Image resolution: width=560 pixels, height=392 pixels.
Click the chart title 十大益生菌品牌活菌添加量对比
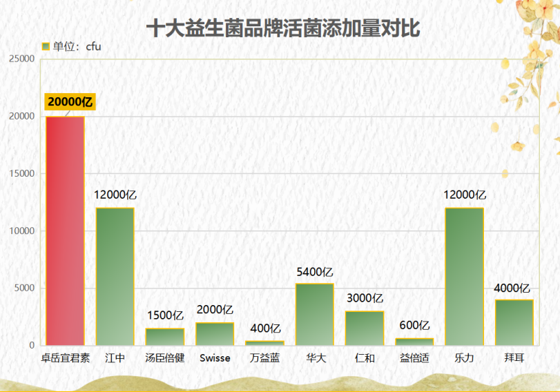click(283, 28)
